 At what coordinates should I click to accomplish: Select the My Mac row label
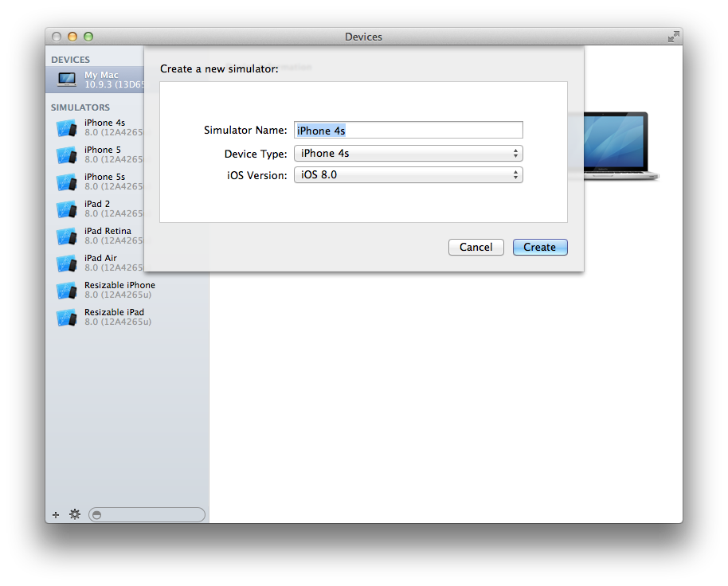click(x=101, y=75)
